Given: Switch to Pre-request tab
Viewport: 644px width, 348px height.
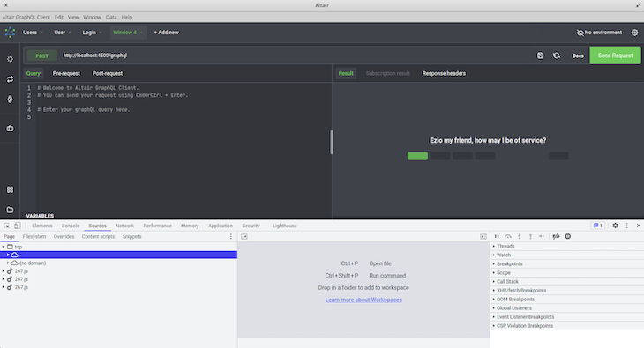Looking at the screenshot, I should [x=66, y=73].
